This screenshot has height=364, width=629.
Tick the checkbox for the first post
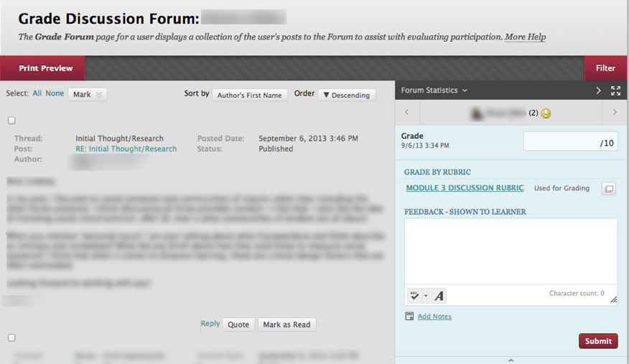coord(11,121)
